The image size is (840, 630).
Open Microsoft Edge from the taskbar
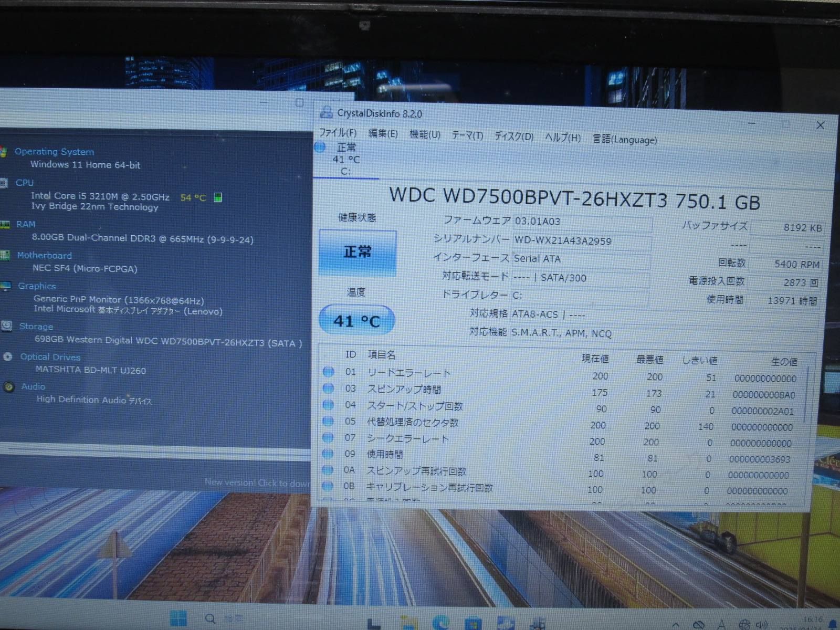click(441, 623)
